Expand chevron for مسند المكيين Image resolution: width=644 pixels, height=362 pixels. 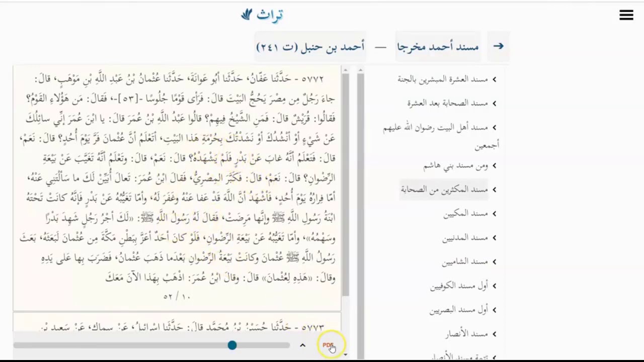pos(495,214)
